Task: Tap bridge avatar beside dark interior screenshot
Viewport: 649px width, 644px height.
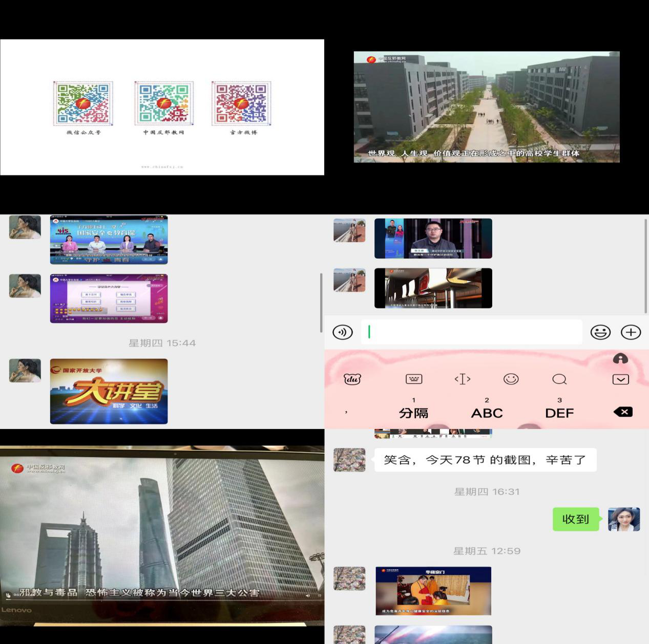Action: click(349, 280)
